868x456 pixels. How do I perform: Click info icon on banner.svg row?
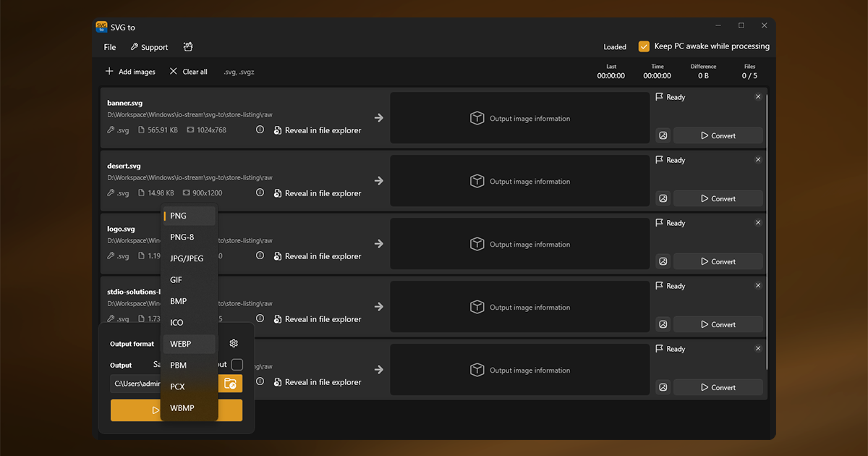coord(260,130)
